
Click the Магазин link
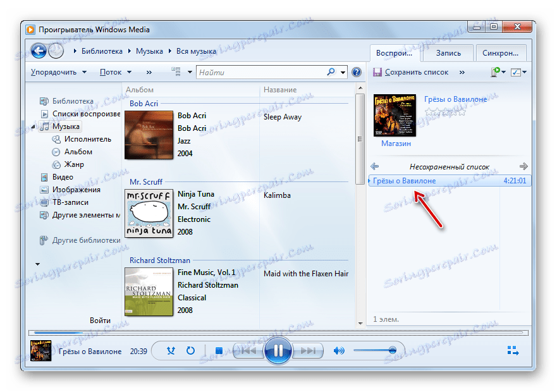[396, 144]
